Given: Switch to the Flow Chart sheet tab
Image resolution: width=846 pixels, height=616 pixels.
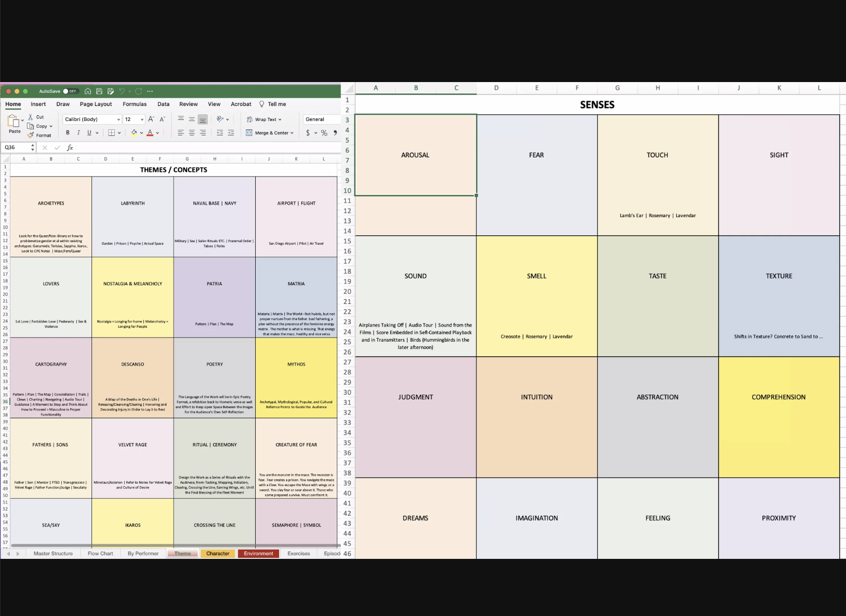Looking at the screenshot, I should coord(100,554).
